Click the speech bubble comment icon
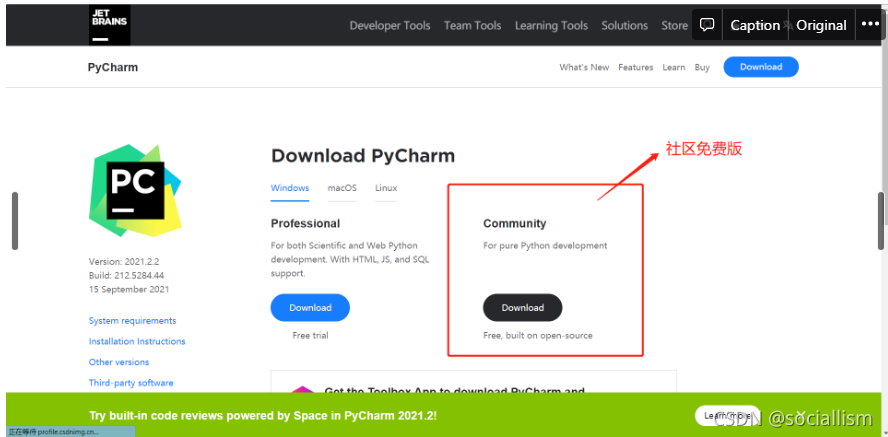This screenshot has width=888, height=437. click(707, 25)
